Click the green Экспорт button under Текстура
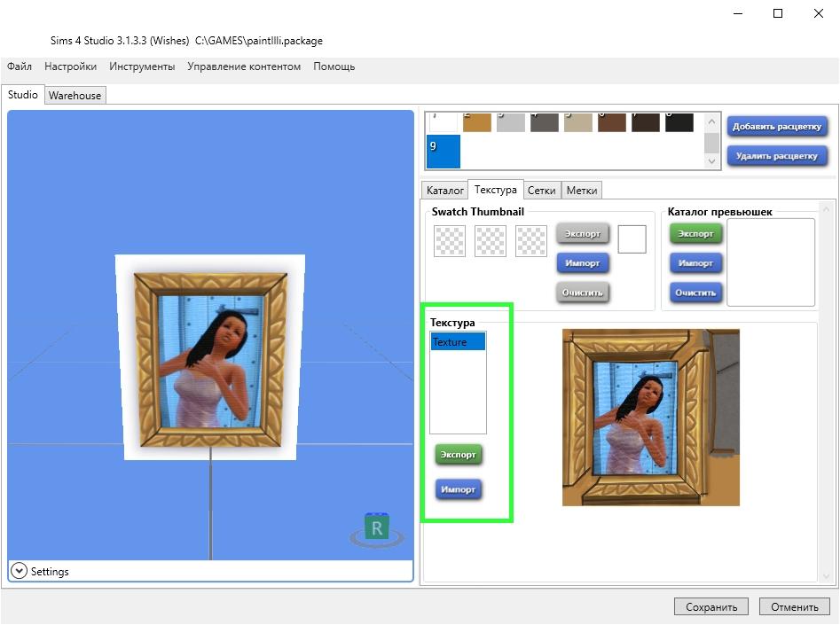Viewport: 840px width, 625px height. coord(459,455)
